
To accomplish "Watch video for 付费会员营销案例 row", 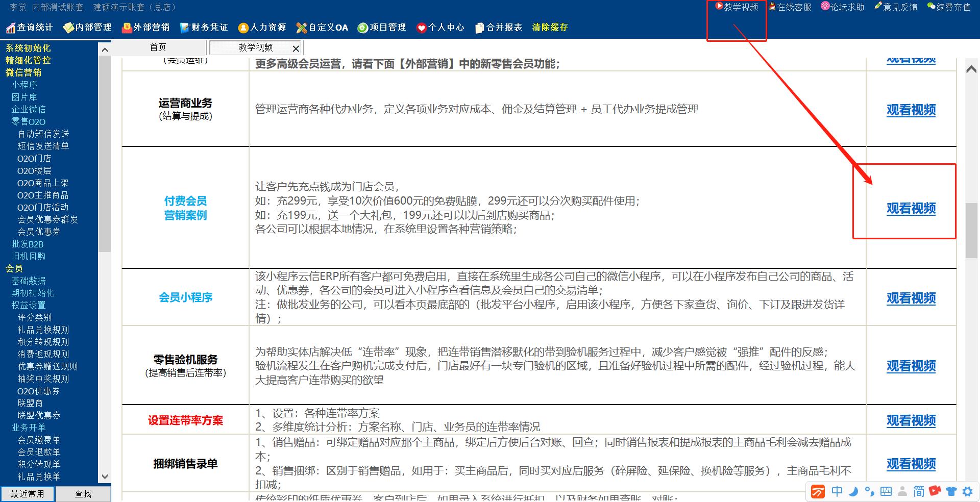I will pyautogui.click(x=911, y=208).
